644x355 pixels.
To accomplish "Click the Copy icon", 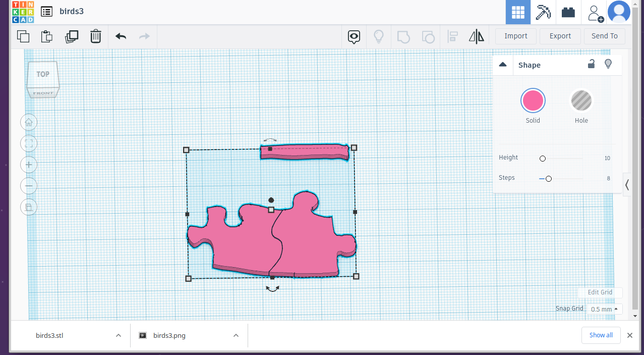I will [23, 36].
